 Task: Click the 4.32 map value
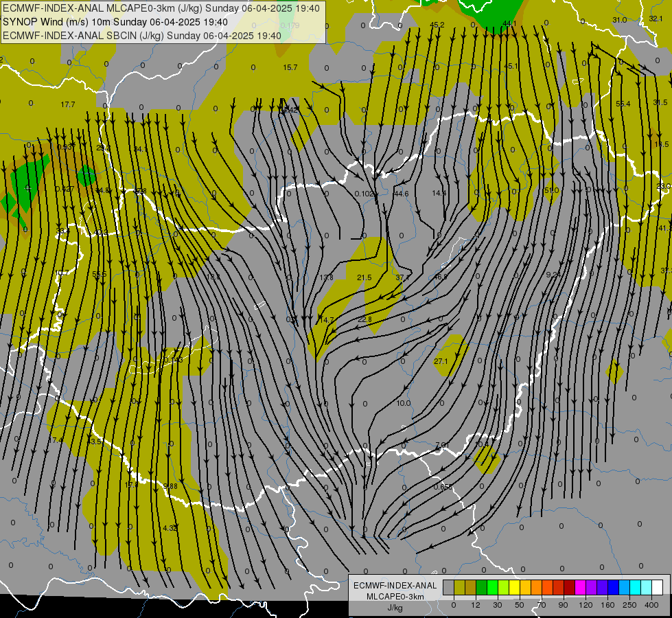point(170,528)
